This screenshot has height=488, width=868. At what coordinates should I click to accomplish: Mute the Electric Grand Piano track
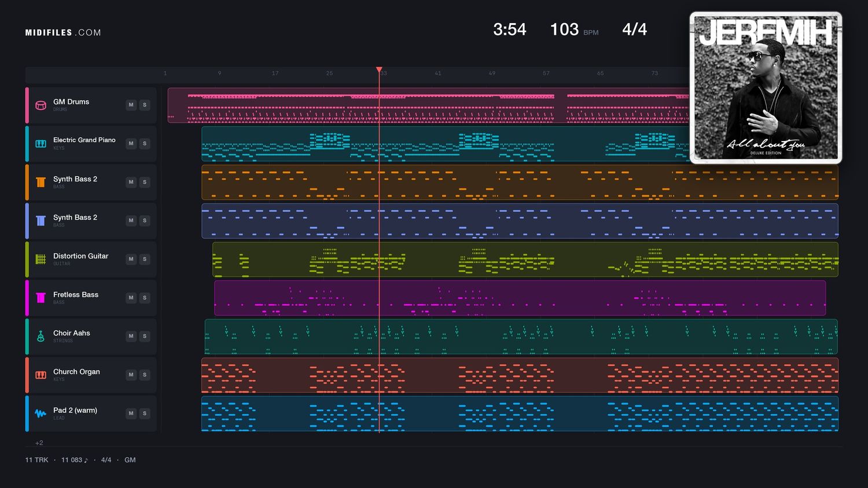(x=131, y=143)
